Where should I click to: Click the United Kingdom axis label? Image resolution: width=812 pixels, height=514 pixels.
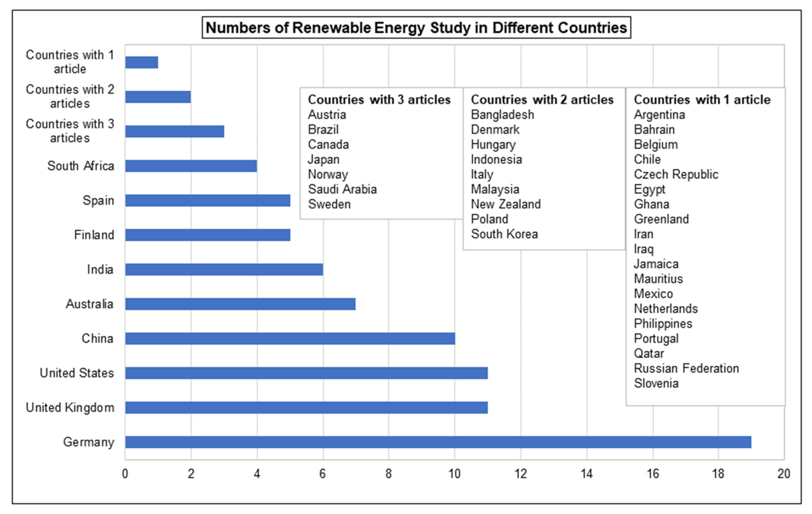(x=70, y=407)
